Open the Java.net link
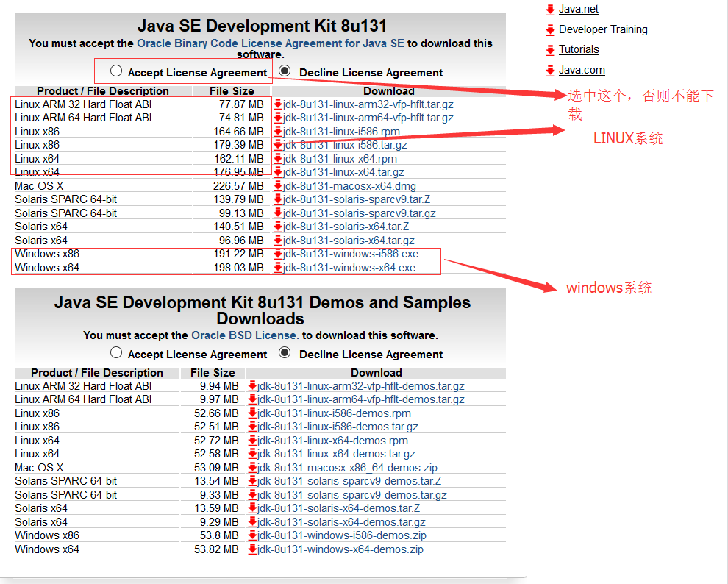 [x=579, y=10]
